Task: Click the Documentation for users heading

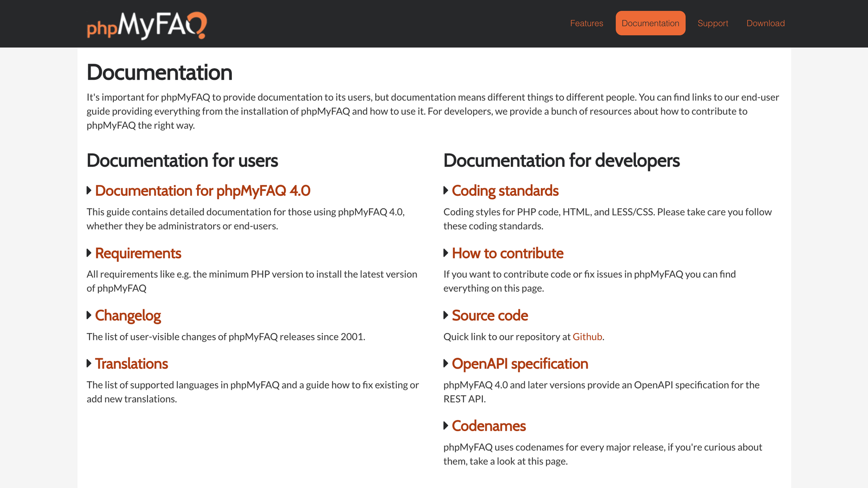Action: [x=182, y=161]
